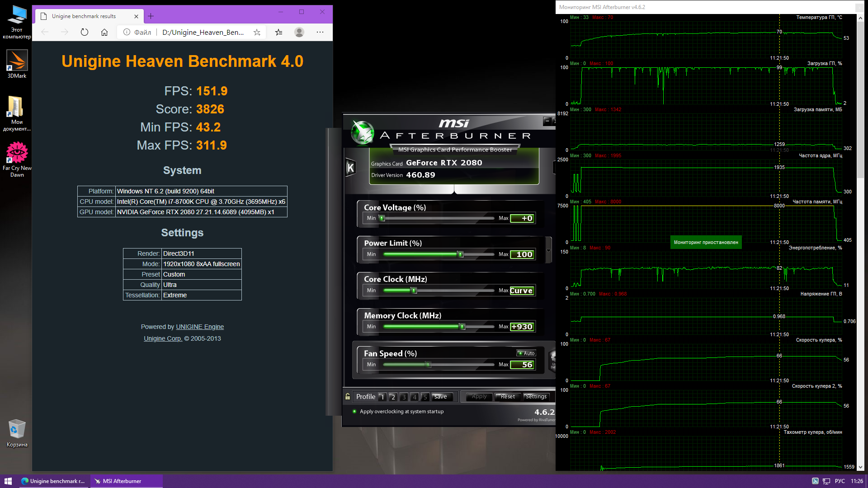Open the browser profile avatar icon
Viewport: 868px width, 488px height.
pyautogui.click(x=299, y=32)
